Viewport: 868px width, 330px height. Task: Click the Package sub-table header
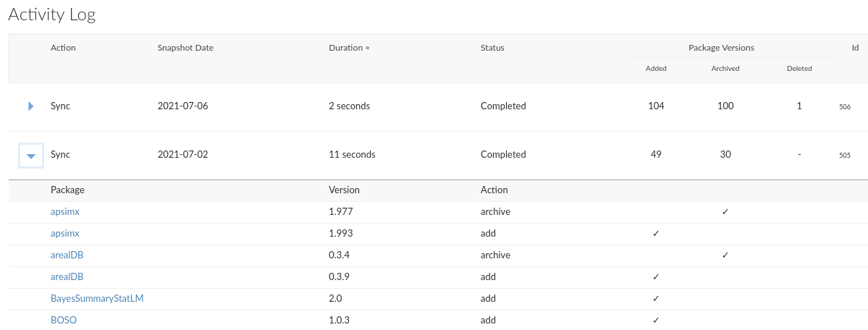(x=67, y=190)
